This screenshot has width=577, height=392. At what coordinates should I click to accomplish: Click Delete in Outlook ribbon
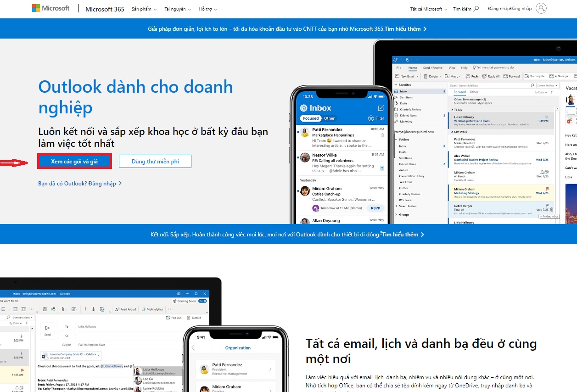click(x=432, y=76)
